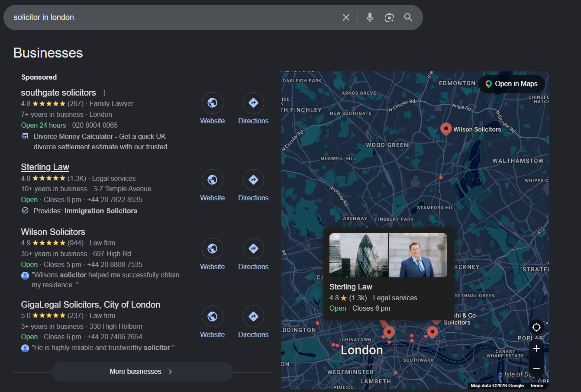Click the checkmark icon beside Provides
Viewport: 581px width, 392px height.
coord(25,211)
